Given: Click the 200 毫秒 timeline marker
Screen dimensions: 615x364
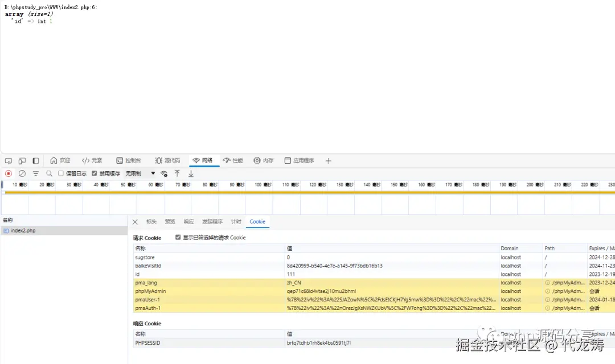Looking at the screenshot, I should [535, 184].
